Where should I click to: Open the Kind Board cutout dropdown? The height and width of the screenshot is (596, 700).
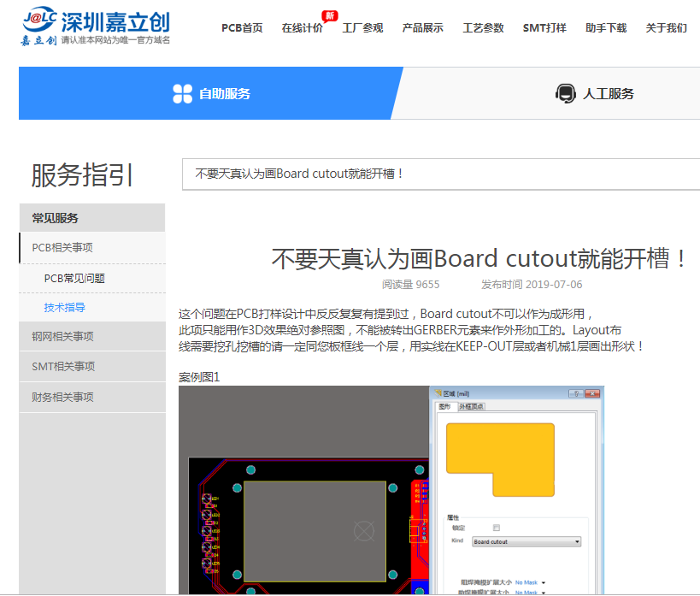pos(526,541)
